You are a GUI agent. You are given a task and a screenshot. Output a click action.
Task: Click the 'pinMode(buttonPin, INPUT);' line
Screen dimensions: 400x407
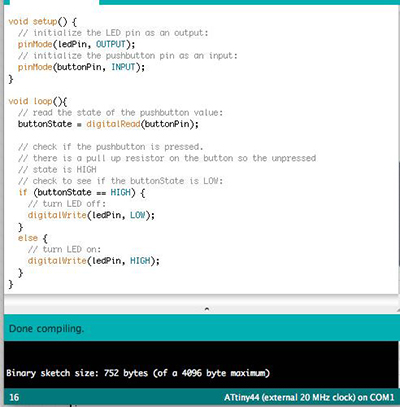click(81, 67)
